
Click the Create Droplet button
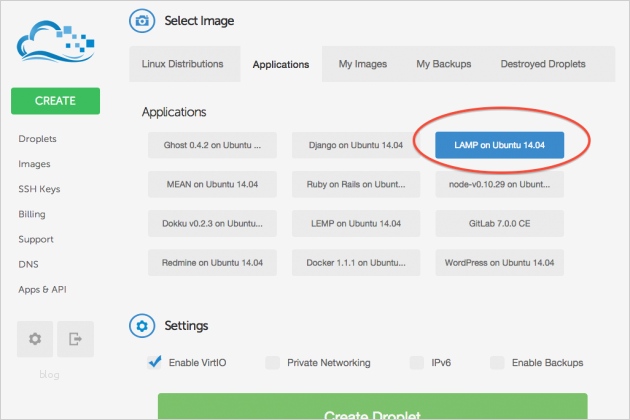tap(372, 408)
